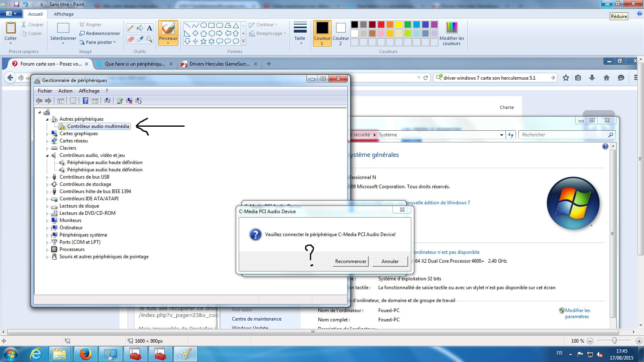
Task: Select Couleur 1 button
Action: [x=322, y=33]
